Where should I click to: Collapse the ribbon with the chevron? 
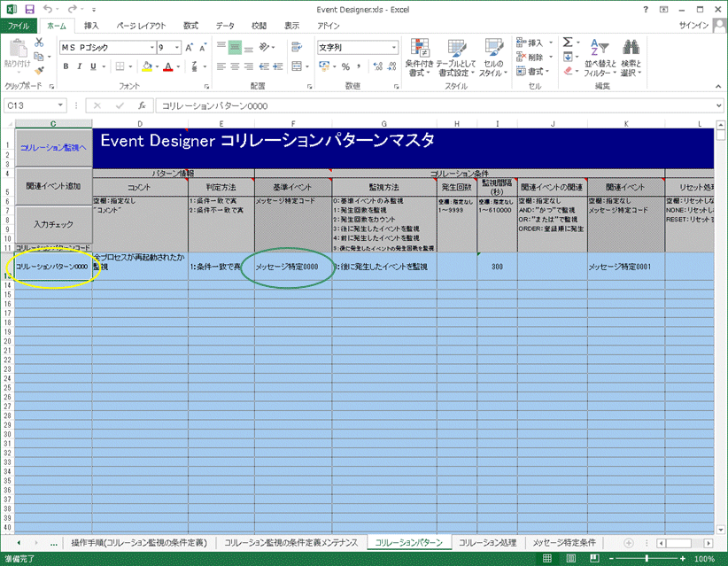718,87
